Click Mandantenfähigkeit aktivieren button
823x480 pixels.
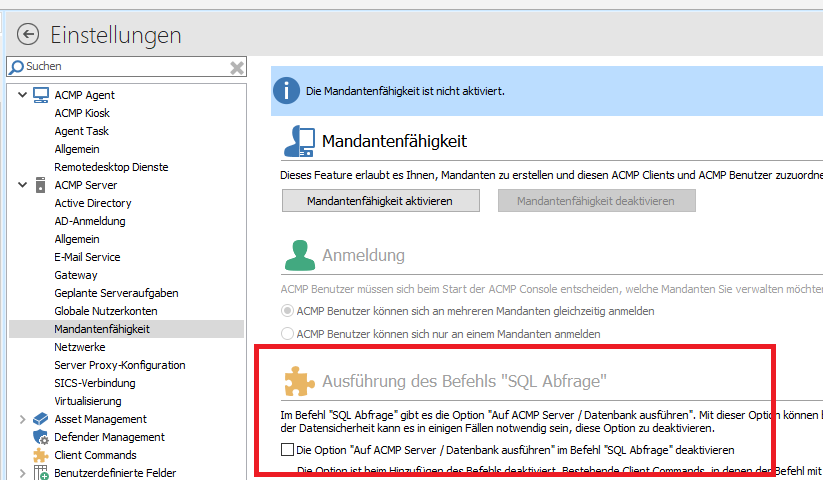[x=380, y=201]
